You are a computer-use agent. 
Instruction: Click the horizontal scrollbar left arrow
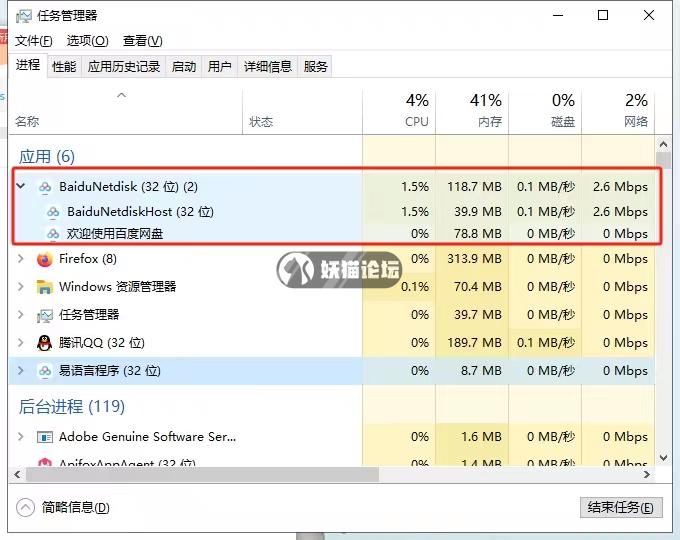[x=17, y=475]
